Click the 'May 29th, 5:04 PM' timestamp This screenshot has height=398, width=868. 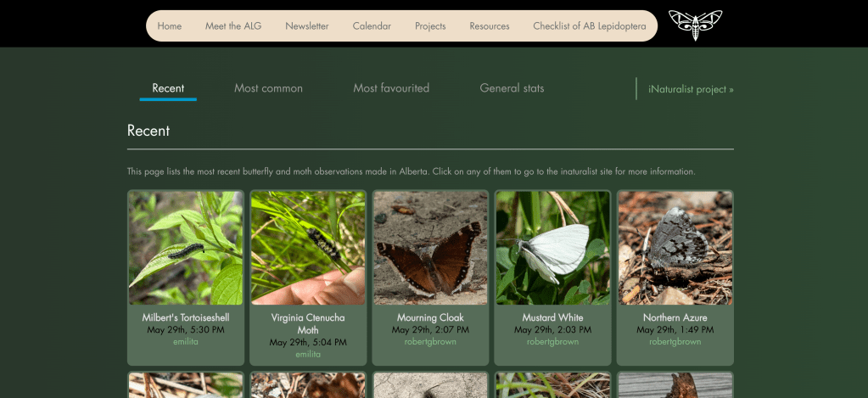click(x=308, y=342)
